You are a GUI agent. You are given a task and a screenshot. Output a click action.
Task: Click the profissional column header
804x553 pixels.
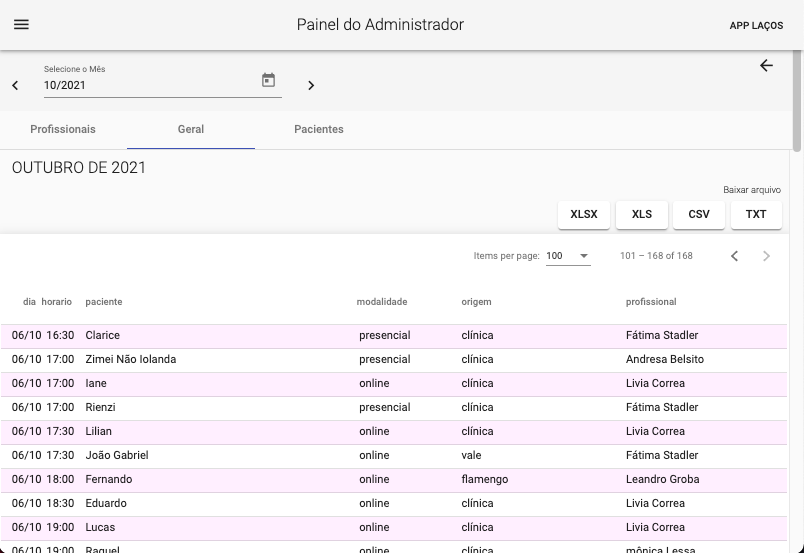pos(651,302)
